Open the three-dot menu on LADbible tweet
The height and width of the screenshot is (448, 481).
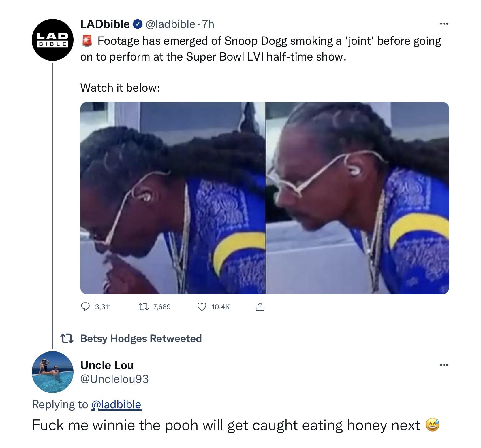click(444, 24)
